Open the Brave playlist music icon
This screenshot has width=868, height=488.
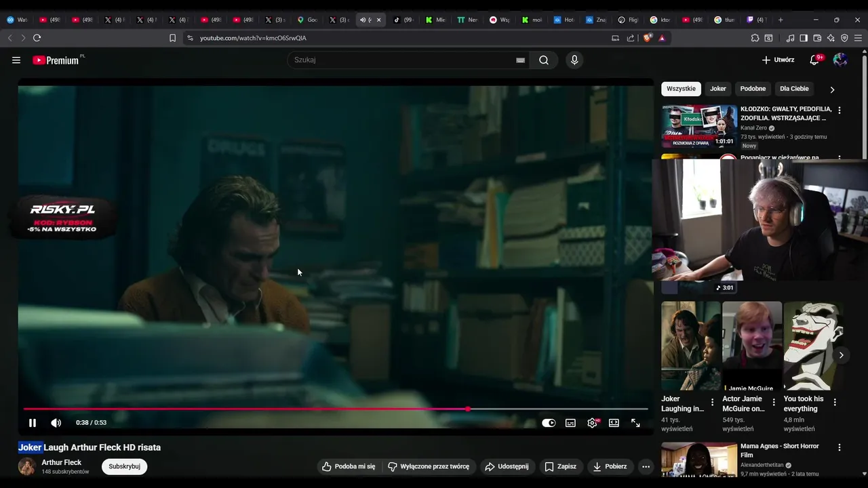[791, 38]
